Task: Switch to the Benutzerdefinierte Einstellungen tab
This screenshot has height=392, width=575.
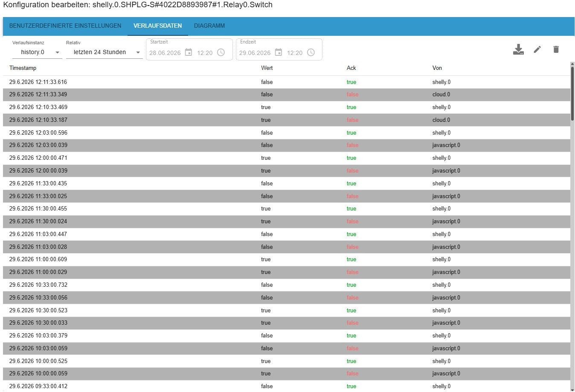Action: 65,26
